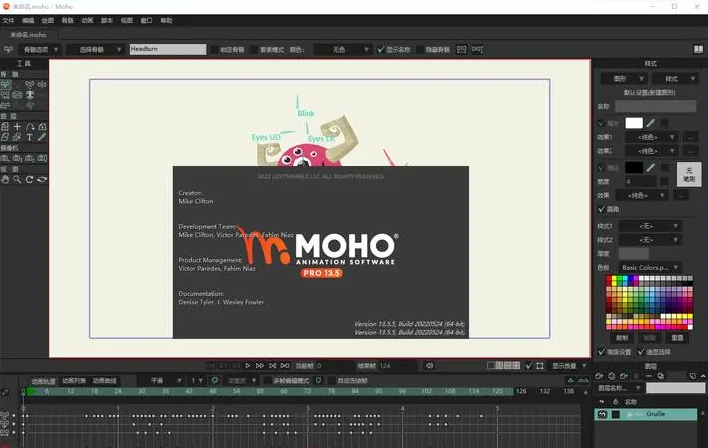Toggle the 高级设置 checkbox in style panel
708x448 pixels.
[601, 352]
